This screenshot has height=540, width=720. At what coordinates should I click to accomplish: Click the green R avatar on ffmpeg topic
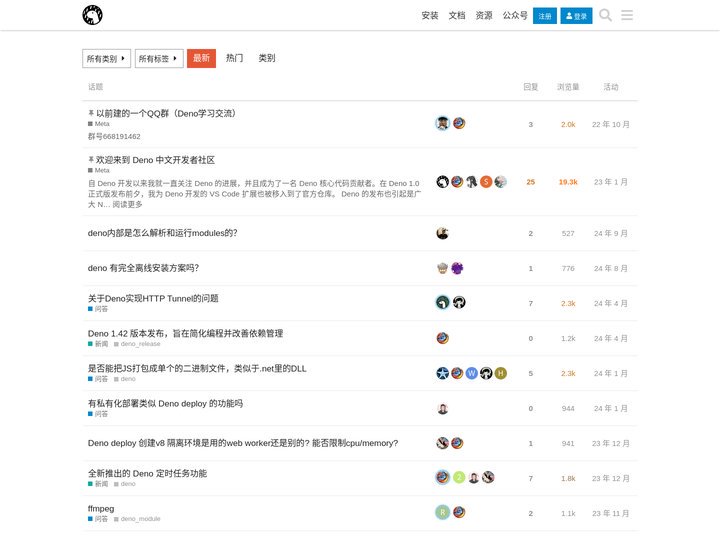(443, 512)
